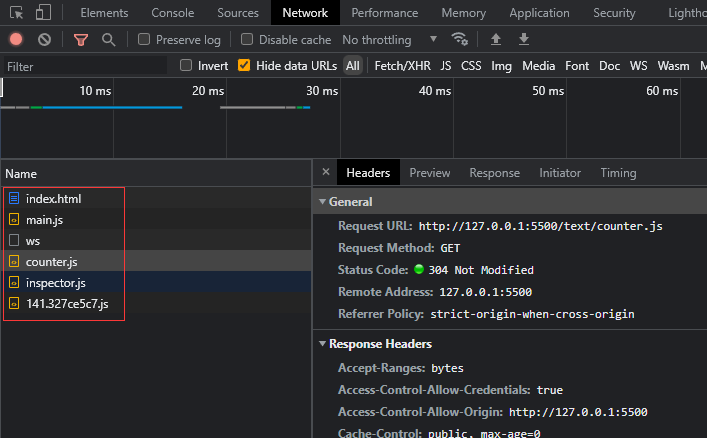Click the inspector.js script icon

14,282
